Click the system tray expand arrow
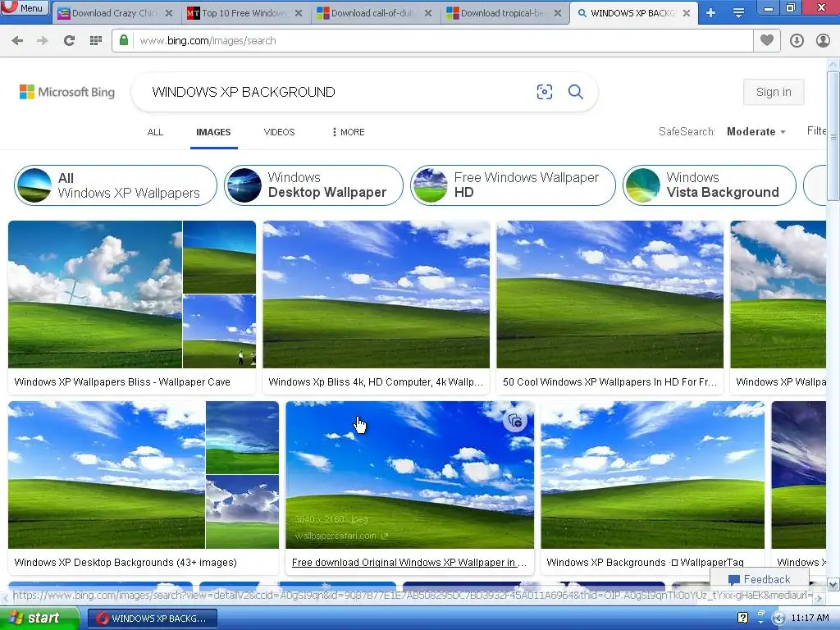840x630 pixels. (x=779, y=619)
